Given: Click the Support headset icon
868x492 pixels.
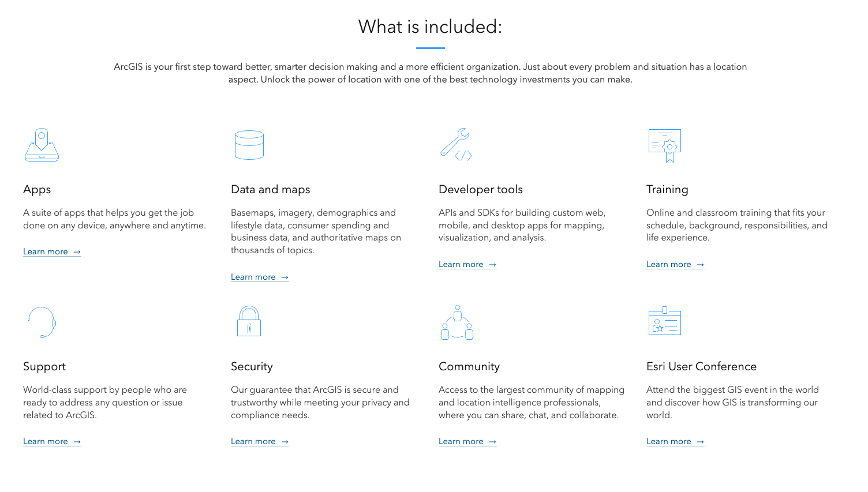Looking at the screenshot, I should tap(42, 322).
